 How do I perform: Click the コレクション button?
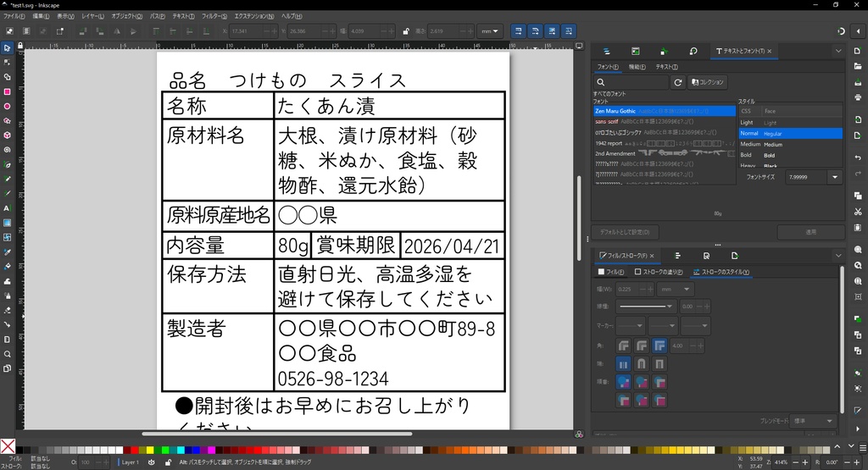click(x=708, y=82)
